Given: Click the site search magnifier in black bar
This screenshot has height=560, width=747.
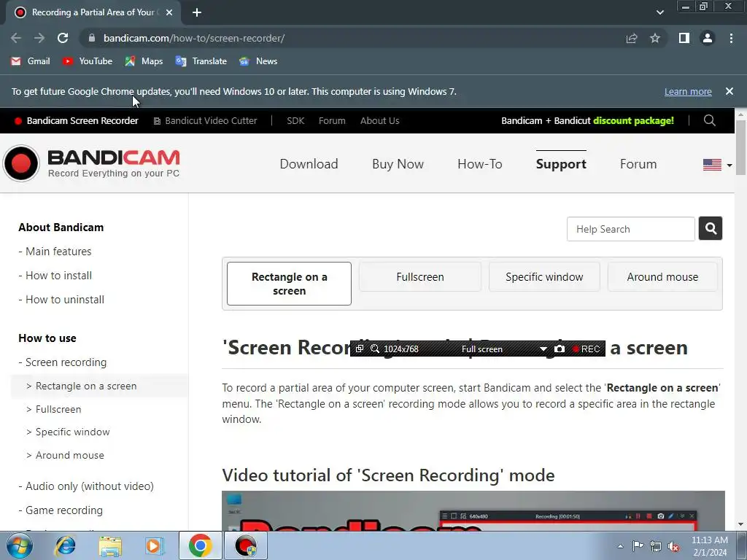Looking at the screenshot, I should [709, 120].
